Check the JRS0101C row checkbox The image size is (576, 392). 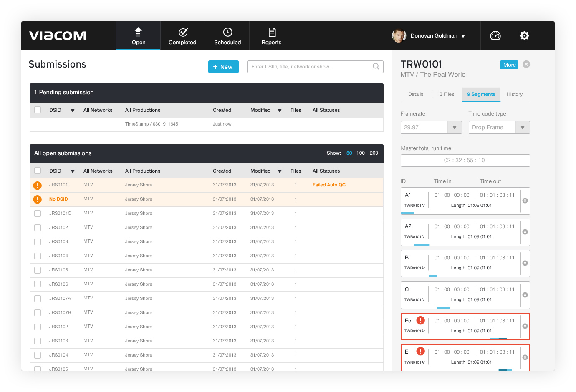click(38, 214)
